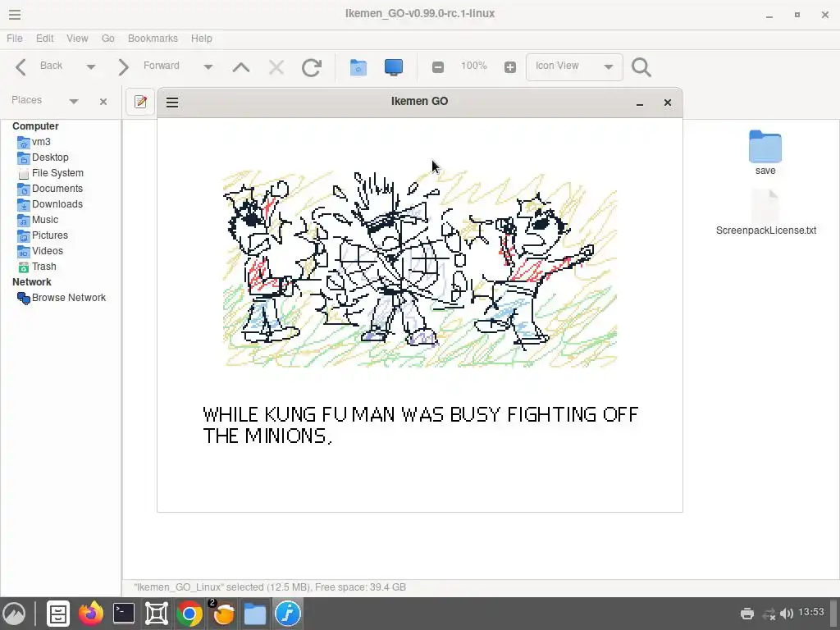Toggle the location edit pencil button
Image resolution: width=840 pixels, height=630 pixels.
pyautogui.click(x=140, y=102)
